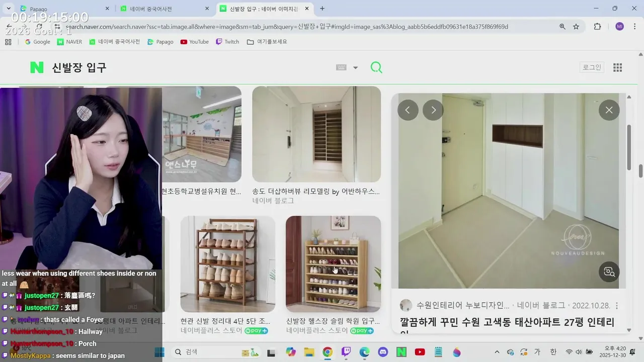The image size is (644, 362).
Task: Open the 송도 더샵하버뷰 리모델링 thumbnail
Action: point(316,134)
